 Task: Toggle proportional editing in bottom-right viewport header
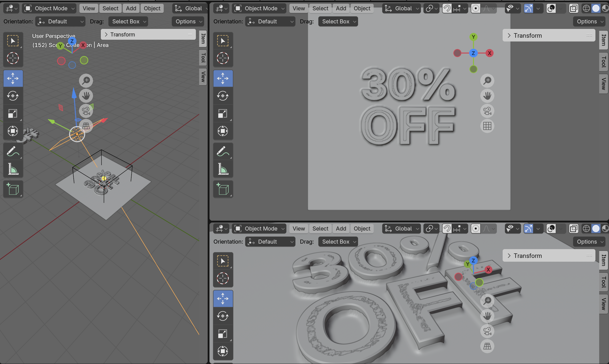click(475, 229)
